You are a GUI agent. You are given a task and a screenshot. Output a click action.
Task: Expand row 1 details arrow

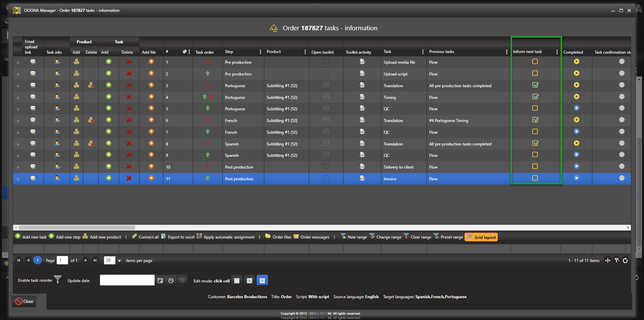(x=19, y=62)
